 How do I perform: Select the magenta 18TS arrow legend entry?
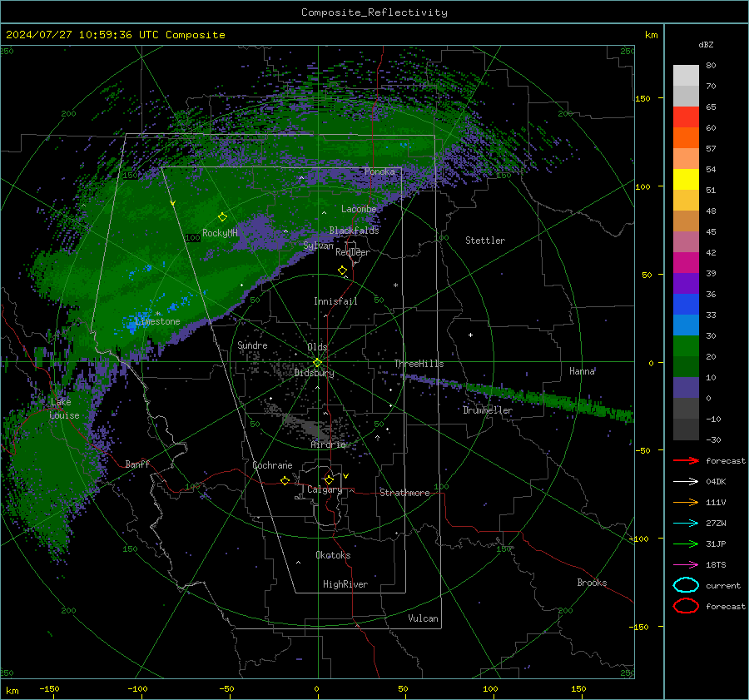coord(686,565)
